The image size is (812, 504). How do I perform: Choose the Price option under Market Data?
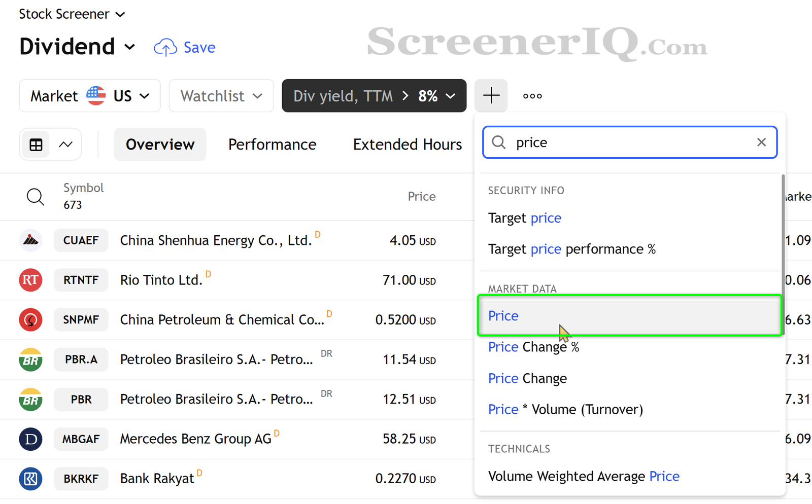coord(629,315)
